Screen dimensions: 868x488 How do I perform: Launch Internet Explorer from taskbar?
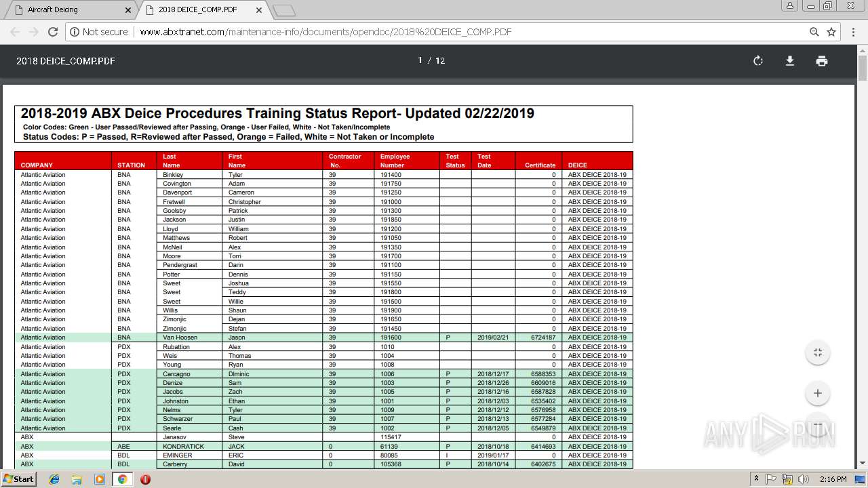(54, 479)
